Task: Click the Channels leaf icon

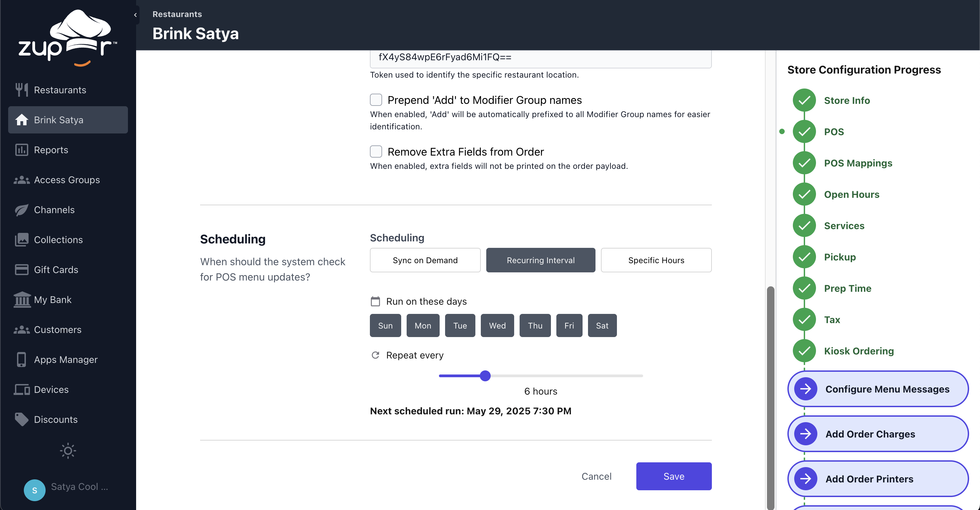Action: click(x=21, y=210)
